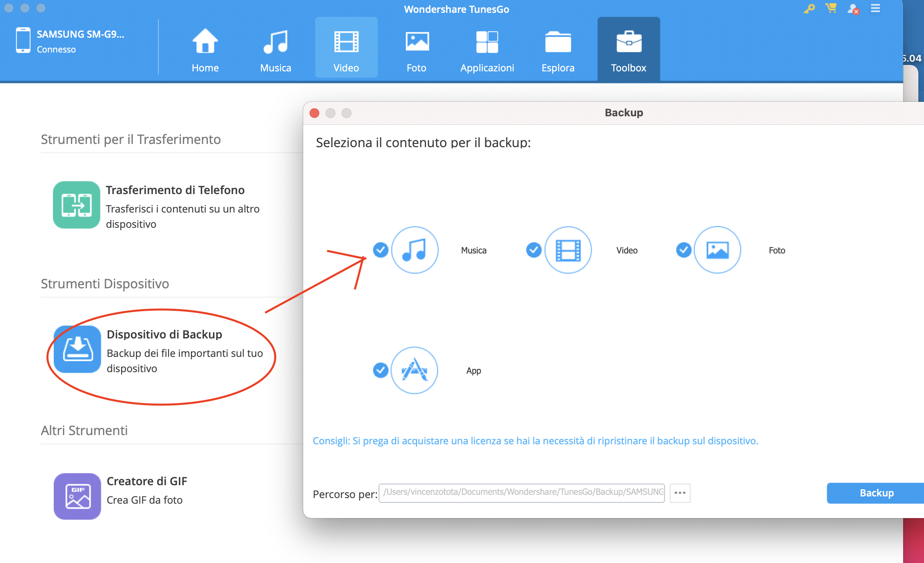Click the license purchase Consigli link
The height and width of the screenshot is (563, 924).
click(535, 441)
